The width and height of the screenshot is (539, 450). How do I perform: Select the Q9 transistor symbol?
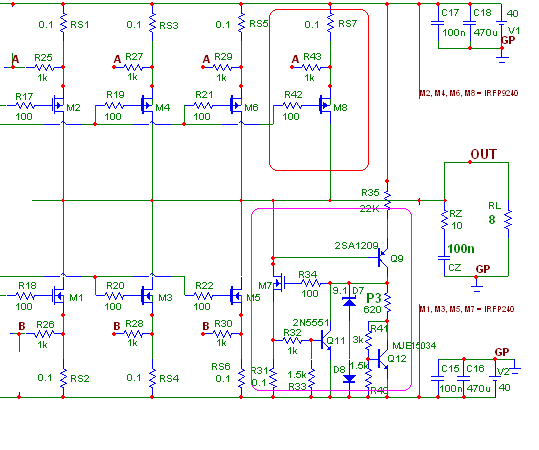pos(383,258)
